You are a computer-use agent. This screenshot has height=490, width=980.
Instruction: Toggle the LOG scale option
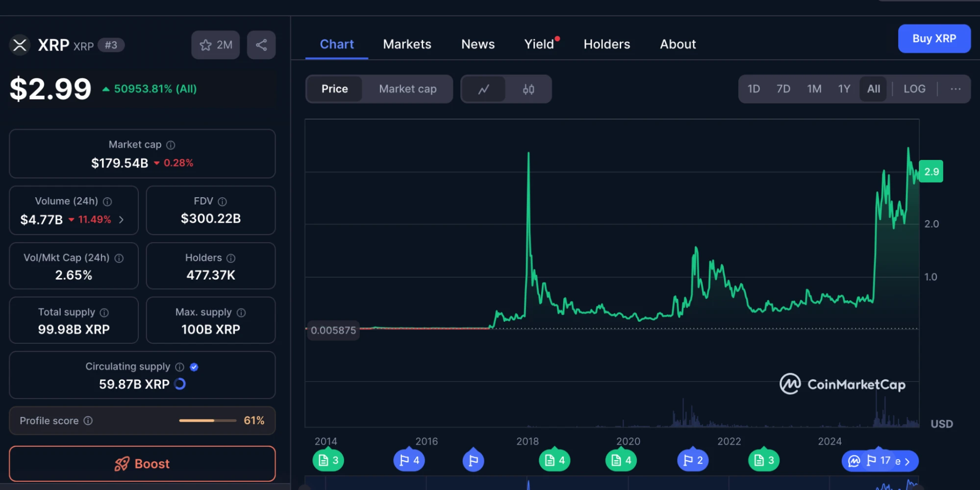tap(914, 89)
